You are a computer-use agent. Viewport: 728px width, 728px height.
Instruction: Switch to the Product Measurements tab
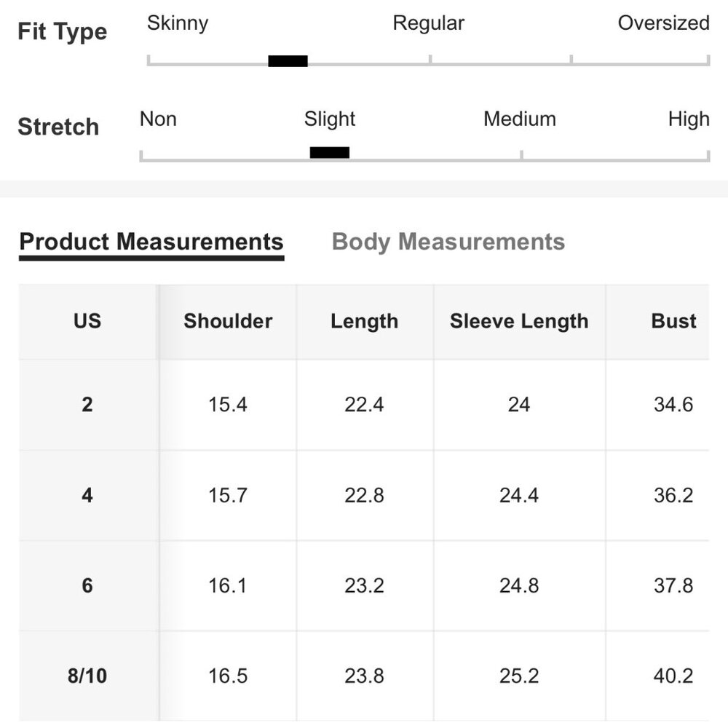click(151, 242)
